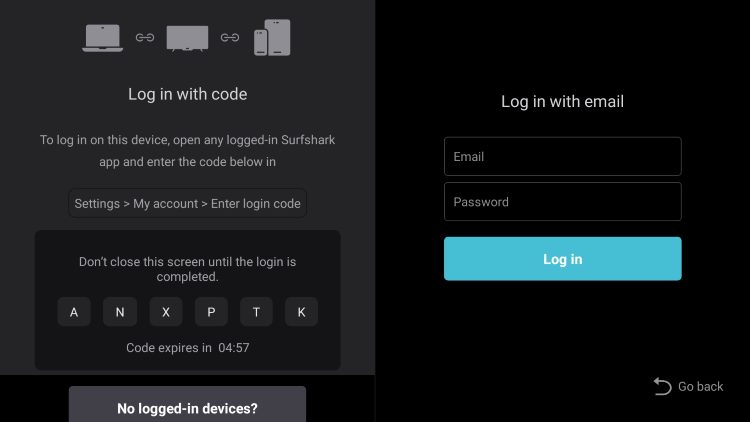Click the blue Log in button
This screenshot has width=750, height=422.
(562, 259)
